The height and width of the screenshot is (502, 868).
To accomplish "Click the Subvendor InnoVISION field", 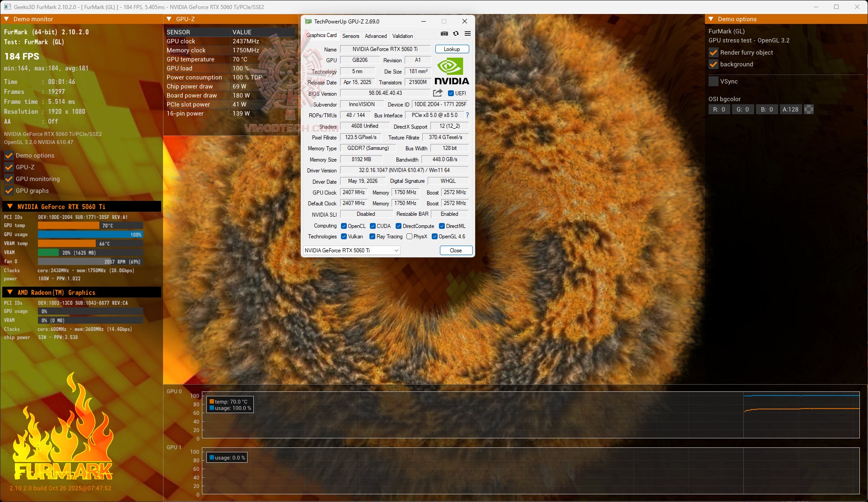I will click(x=362, y=104).
